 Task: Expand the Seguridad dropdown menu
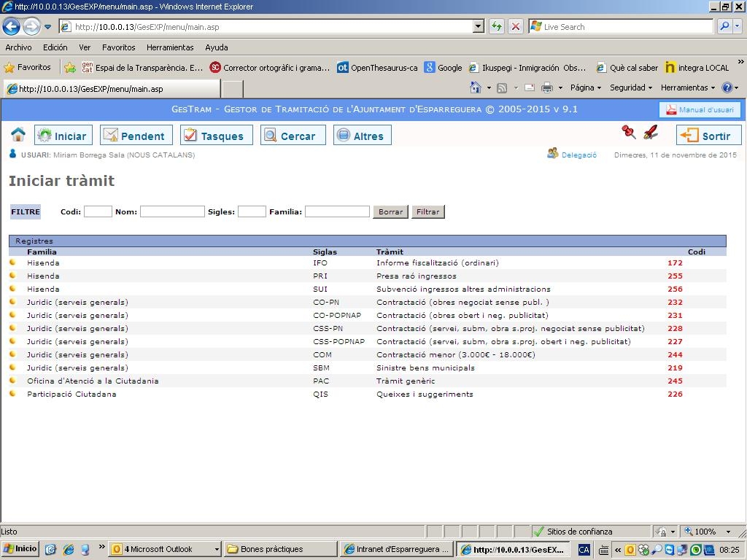(630, 87)
